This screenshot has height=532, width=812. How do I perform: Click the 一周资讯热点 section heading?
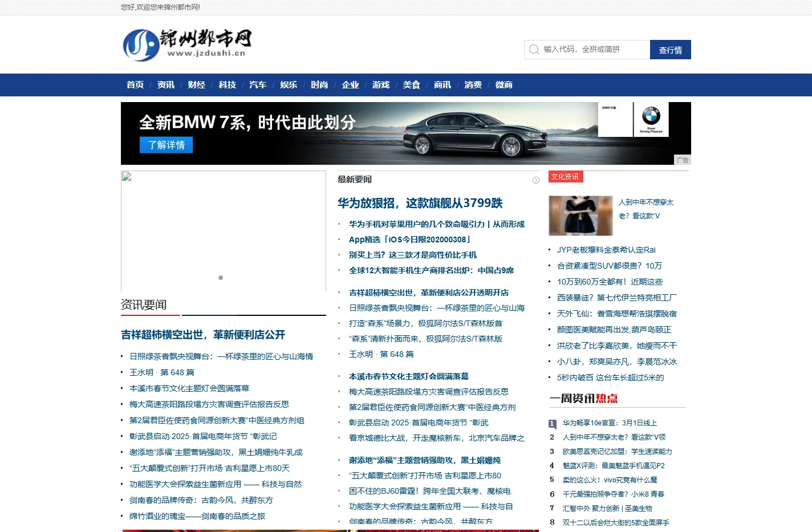(x=584, y=399)
